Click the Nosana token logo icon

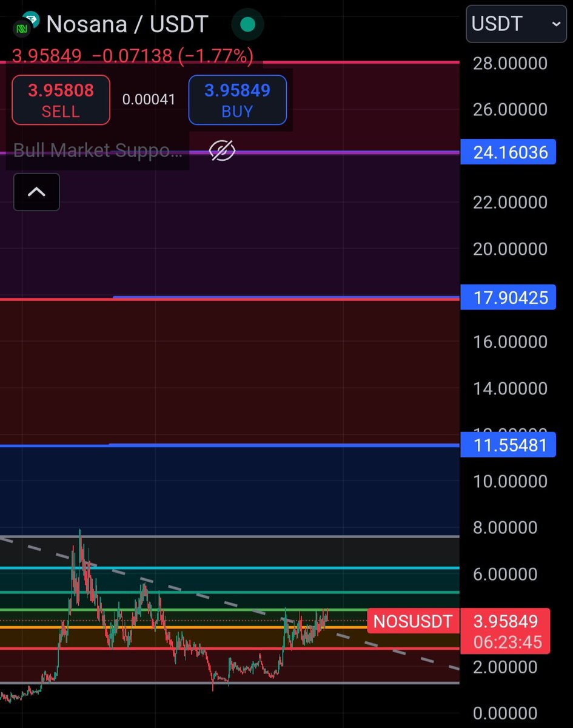(x=26, y=24)
